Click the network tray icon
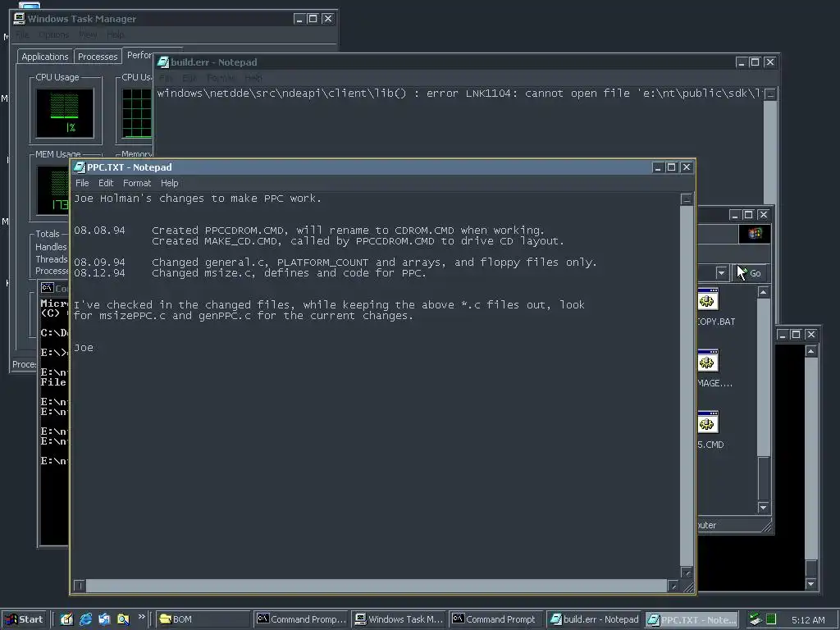 [756, 619]
